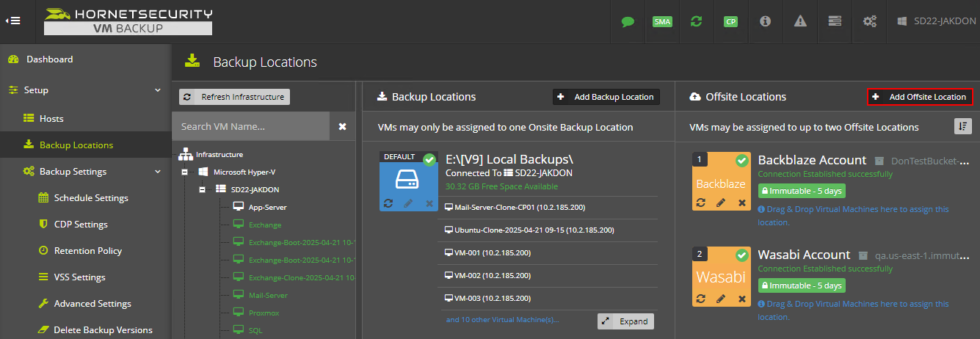Refresh the Wasabi offsite location
The width and height of the screenshot is (980, 339).
(x=701, y=298)
